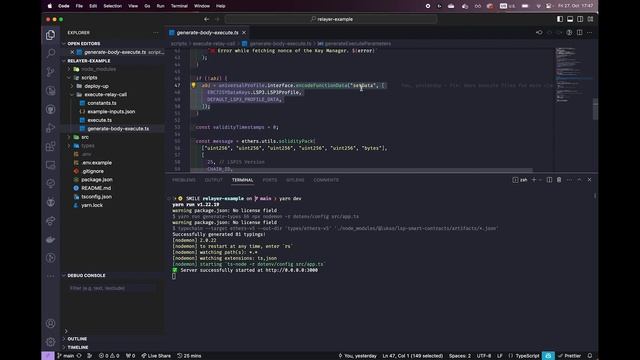This screenshot has height=360, width=640.
Task: Go back with the navigation arrow
Action: coord(207,19)
